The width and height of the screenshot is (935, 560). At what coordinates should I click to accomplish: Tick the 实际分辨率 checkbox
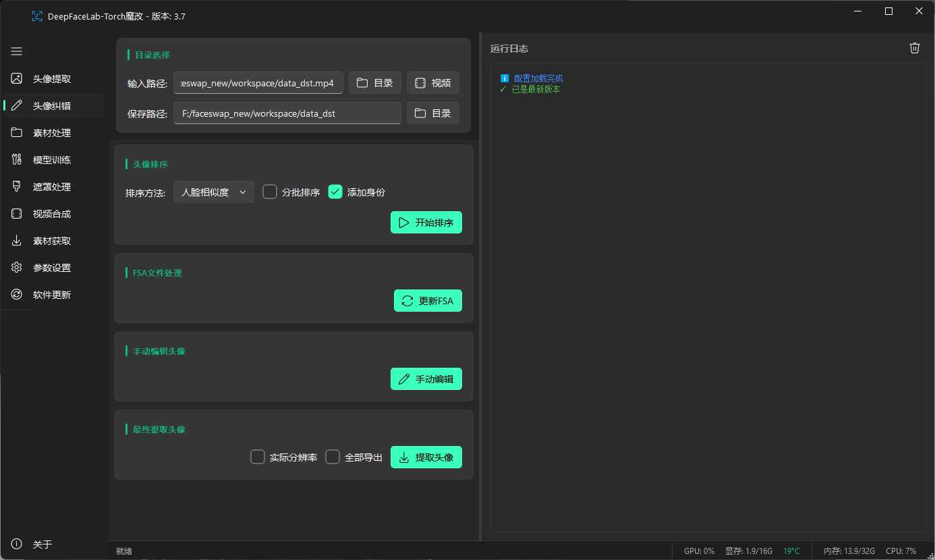[258, 457]
